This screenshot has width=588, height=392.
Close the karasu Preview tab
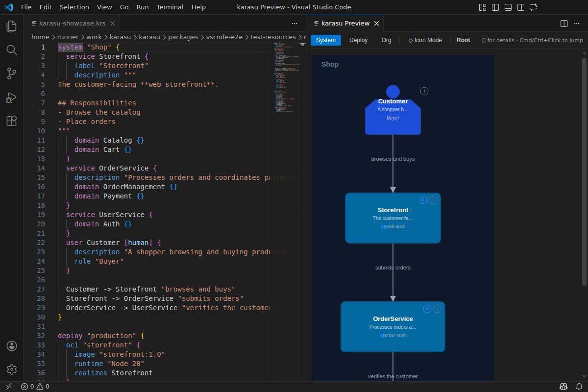[x=376, y=24]
